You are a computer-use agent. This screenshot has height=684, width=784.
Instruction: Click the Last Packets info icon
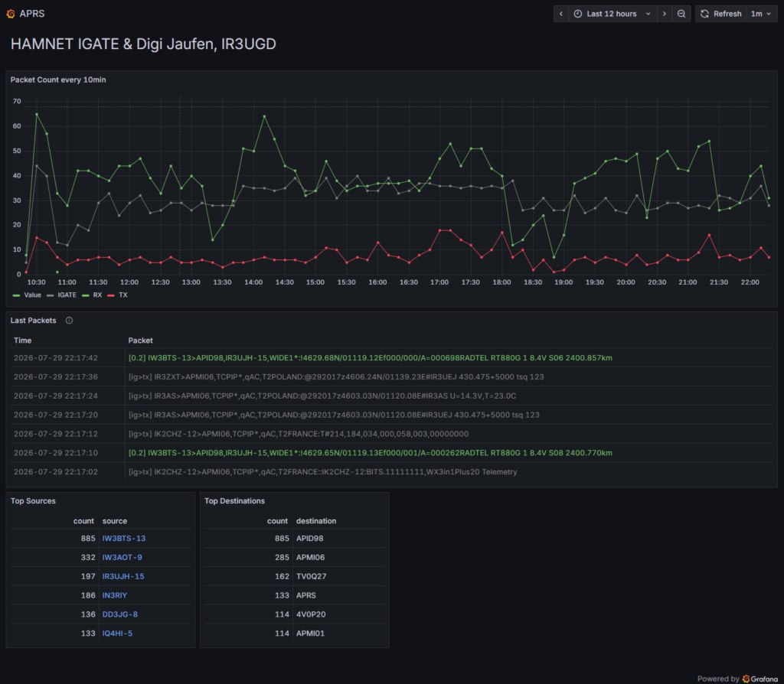pyautogui.click(x=69, y=321)
